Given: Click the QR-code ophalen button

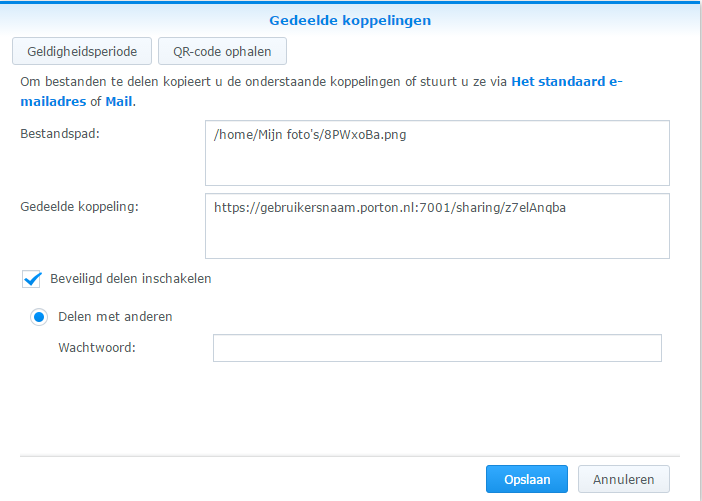Looking at the screenshot, I should 222,51.
